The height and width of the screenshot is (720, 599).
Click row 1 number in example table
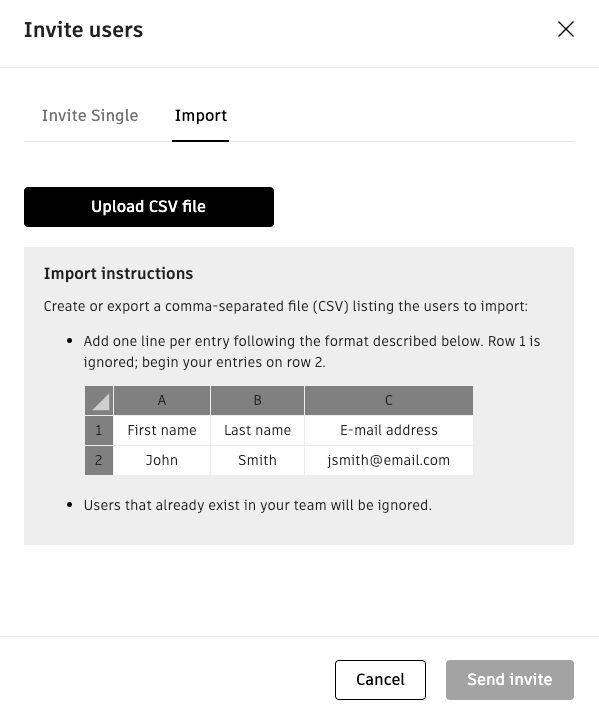click(99, 430)
